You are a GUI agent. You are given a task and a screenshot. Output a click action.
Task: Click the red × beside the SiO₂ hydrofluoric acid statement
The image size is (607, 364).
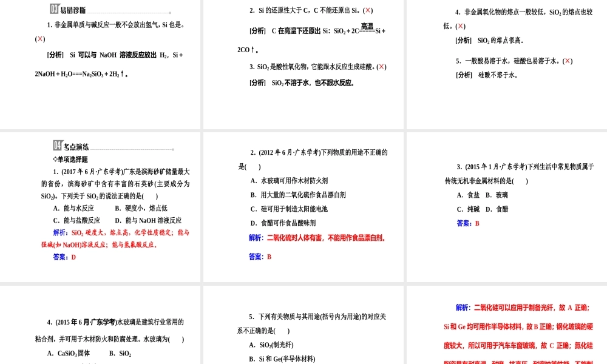tap(382, 67)
